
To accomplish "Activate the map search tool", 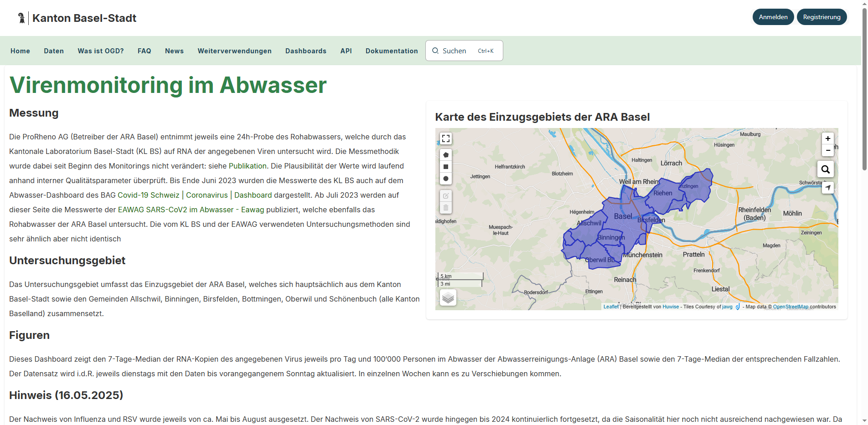I will (825, 169).
